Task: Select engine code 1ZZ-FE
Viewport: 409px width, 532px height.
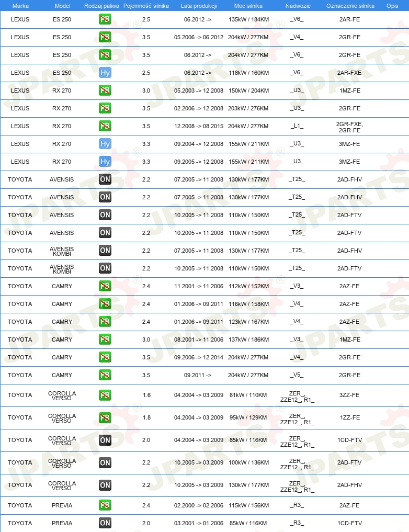Action: coord(350,417)
